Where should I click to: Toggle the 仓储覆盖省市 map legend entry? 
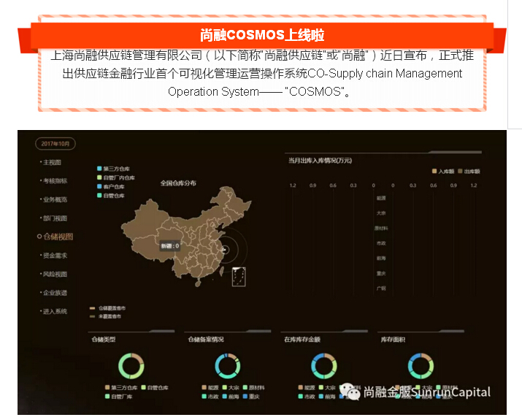(108, 308)
